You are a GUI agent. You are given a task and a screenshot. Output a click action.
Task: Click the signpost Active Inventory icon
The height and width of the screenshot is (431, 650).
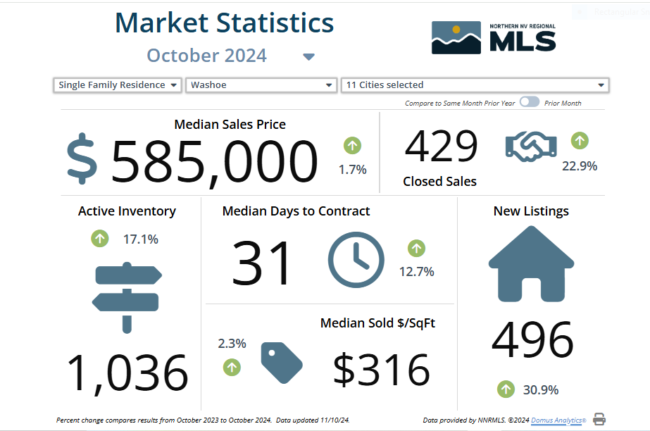point(126,297)
